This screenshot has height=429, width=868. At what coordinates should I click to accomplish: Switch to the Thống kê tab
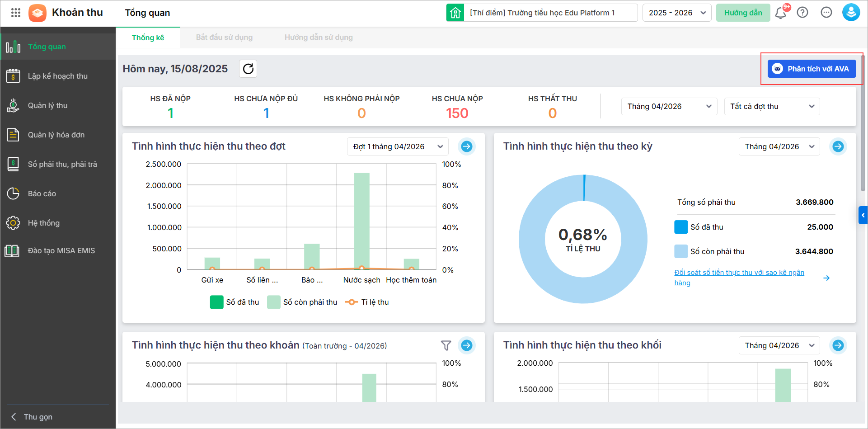point(148,38)
